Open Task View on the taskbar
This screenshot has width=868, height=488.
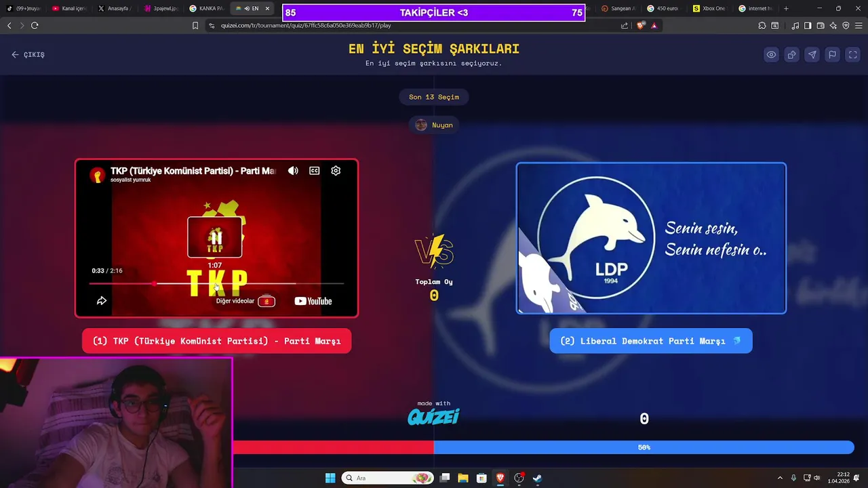click(445, 478)
